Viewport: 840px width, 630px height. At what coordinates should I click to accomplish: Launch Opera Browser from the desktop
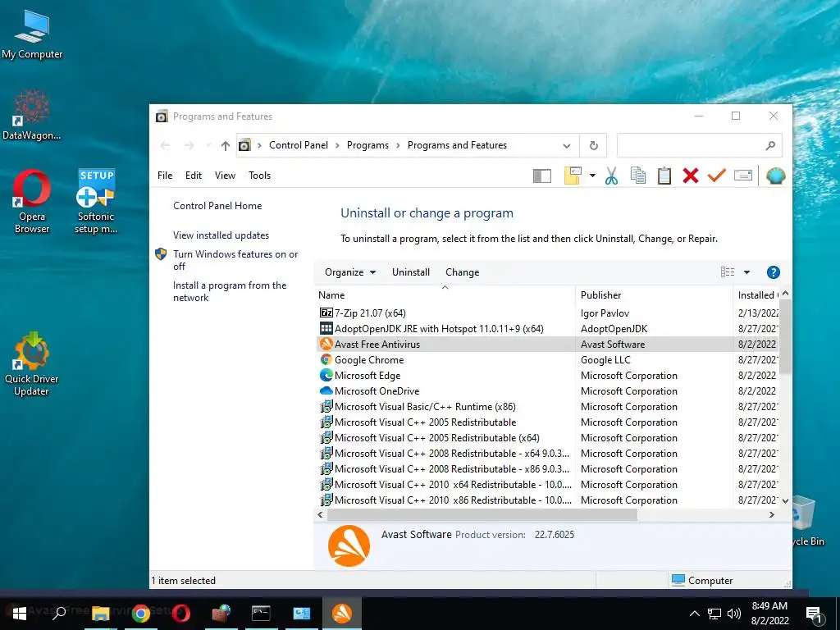32,201
